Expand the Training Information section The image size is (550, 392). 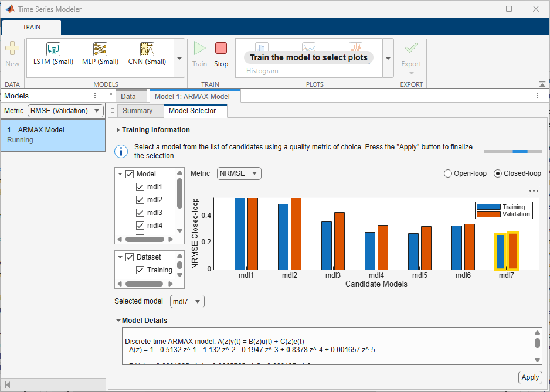118,130
